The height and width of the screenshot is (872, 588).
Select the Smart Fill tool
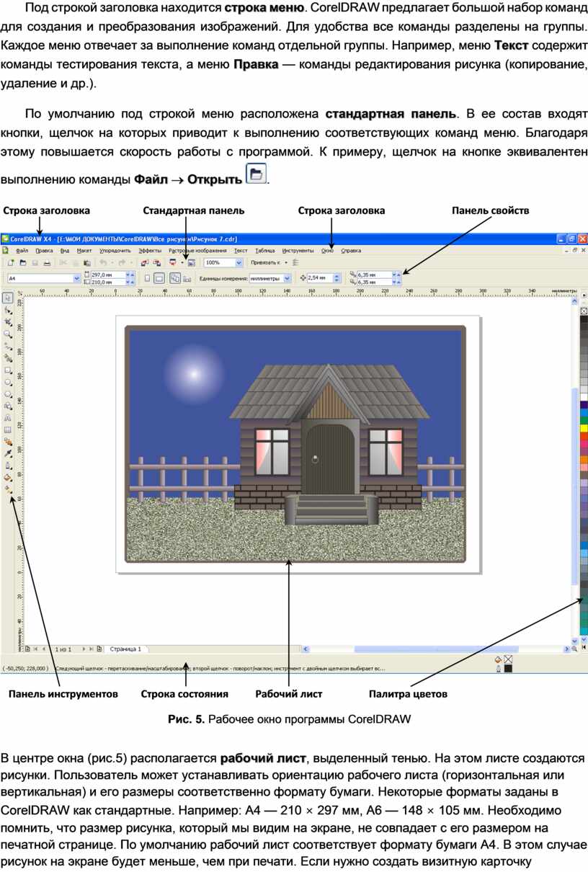pos(8,358)
